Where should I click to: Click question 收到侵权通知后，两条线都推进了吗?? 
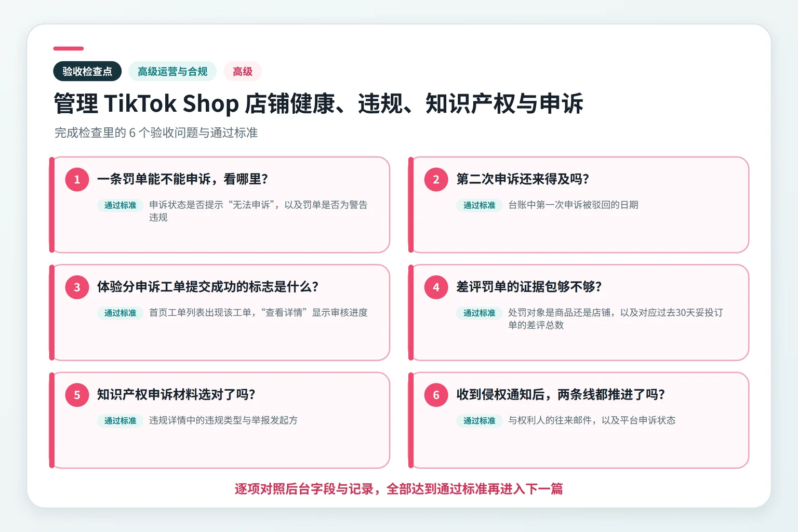[561, 394]
